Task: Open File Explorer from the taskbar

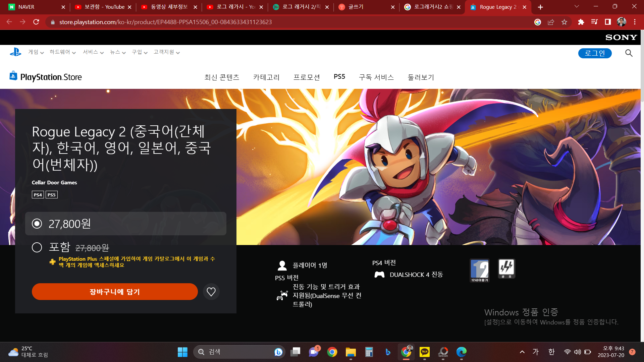Action: tap(351, 352)
